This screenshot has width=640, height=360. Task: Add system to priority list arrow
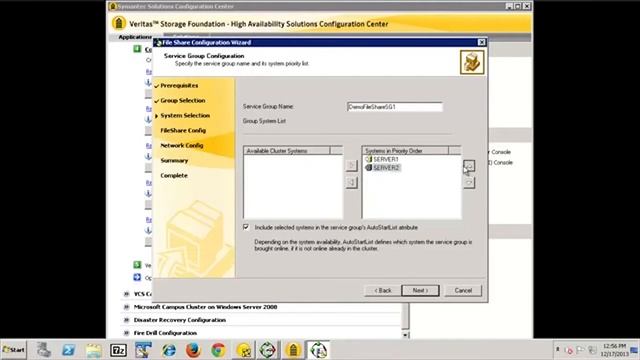[x=351, y=166]
